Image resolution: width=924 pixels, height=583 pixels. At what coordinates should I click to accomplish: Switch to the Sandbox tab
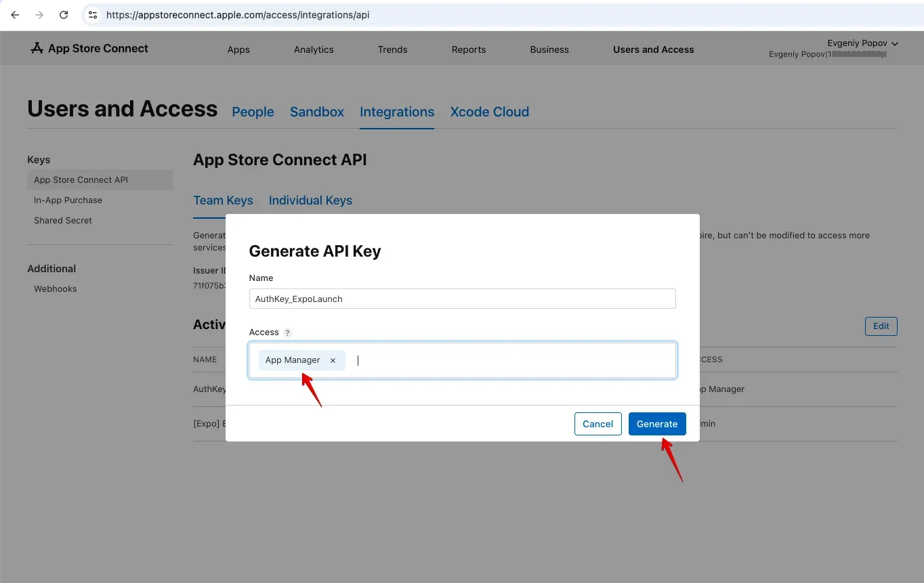point(317,112)
